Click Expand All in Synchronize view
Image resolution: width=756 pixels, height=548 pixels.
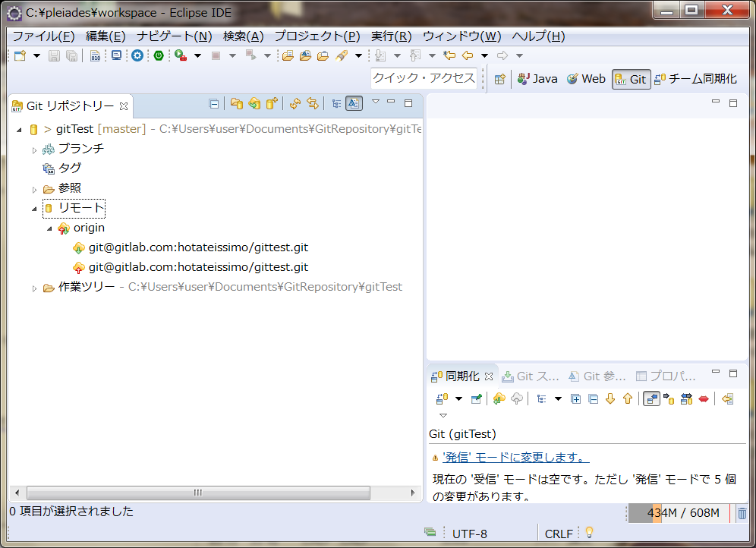(x=575, y=398)
